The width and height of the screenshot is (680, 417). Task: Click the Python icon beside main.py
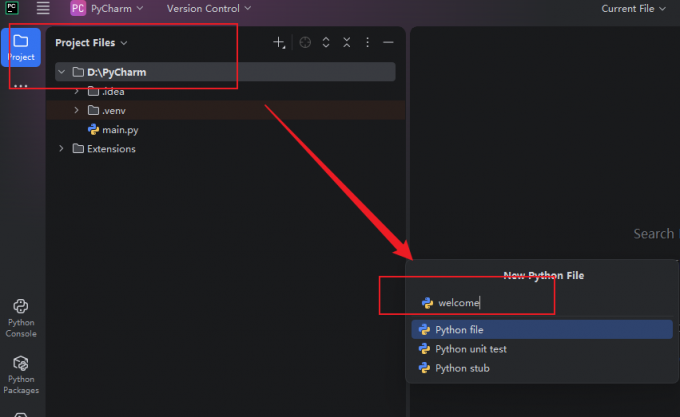click(x=93, y=129)
